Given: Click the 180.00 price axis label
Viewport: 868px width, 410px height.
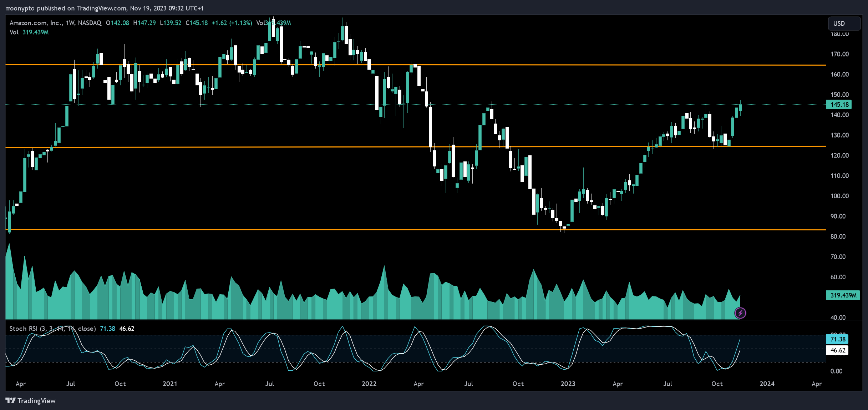Looking at the screenshot, I should pyautogui.click(x=839, y=34).
